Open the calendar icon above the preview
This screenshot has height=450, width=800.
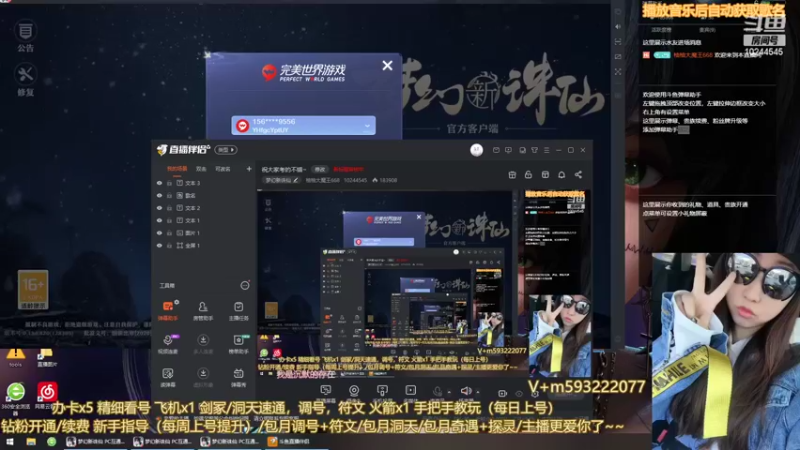(x=545, y=174)
